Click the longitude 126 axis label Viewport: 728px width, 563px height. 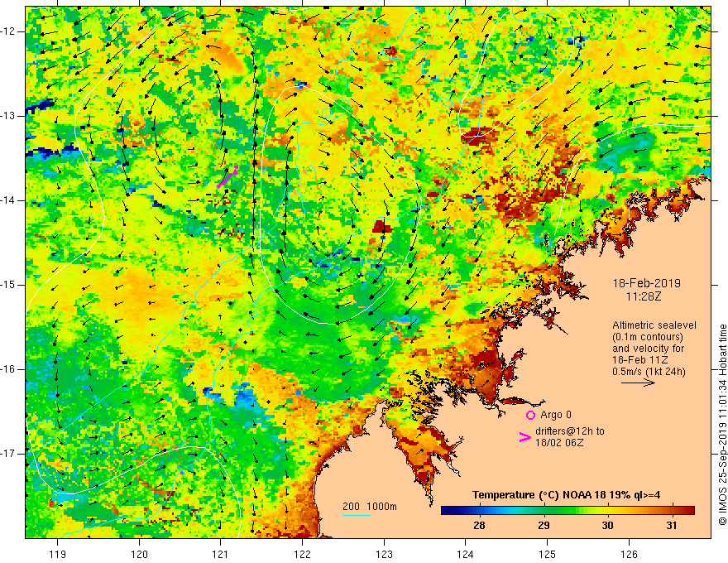(629, 554)
